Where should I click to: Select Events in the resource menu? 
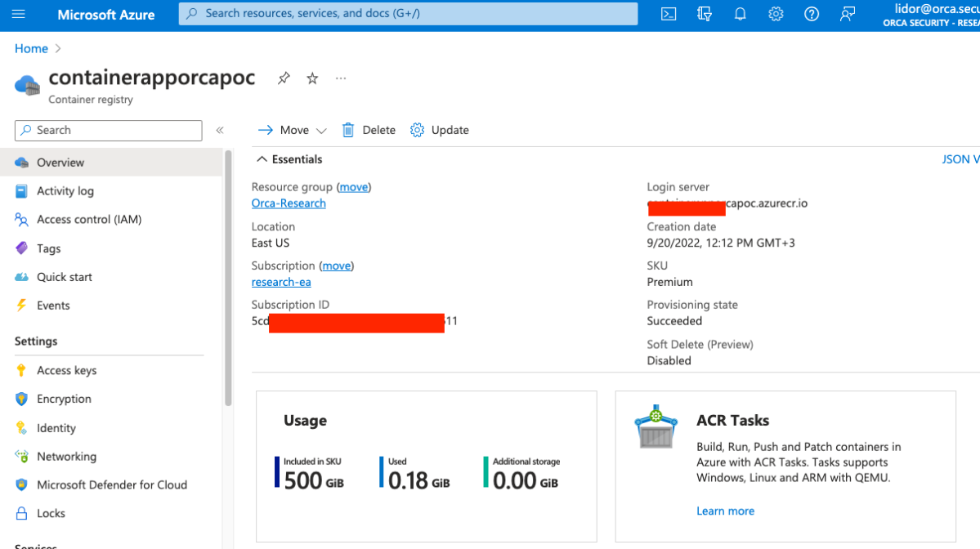click(111, 306)
